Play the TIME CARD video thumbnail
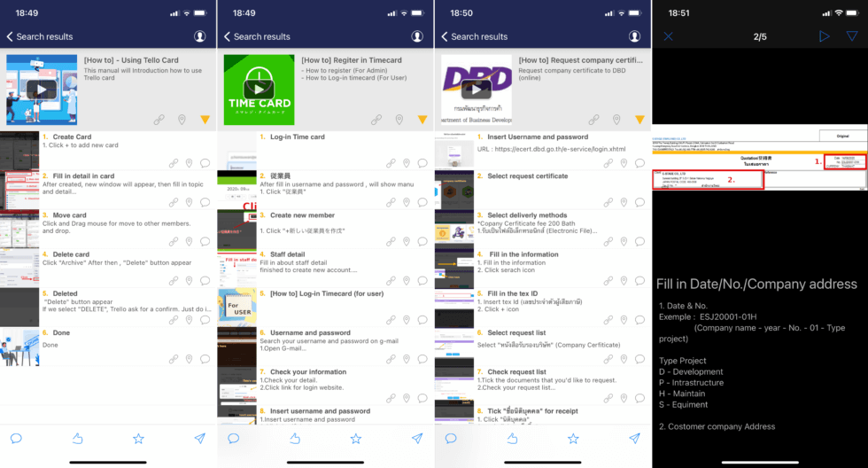868x468 pixels. (259, 90)
